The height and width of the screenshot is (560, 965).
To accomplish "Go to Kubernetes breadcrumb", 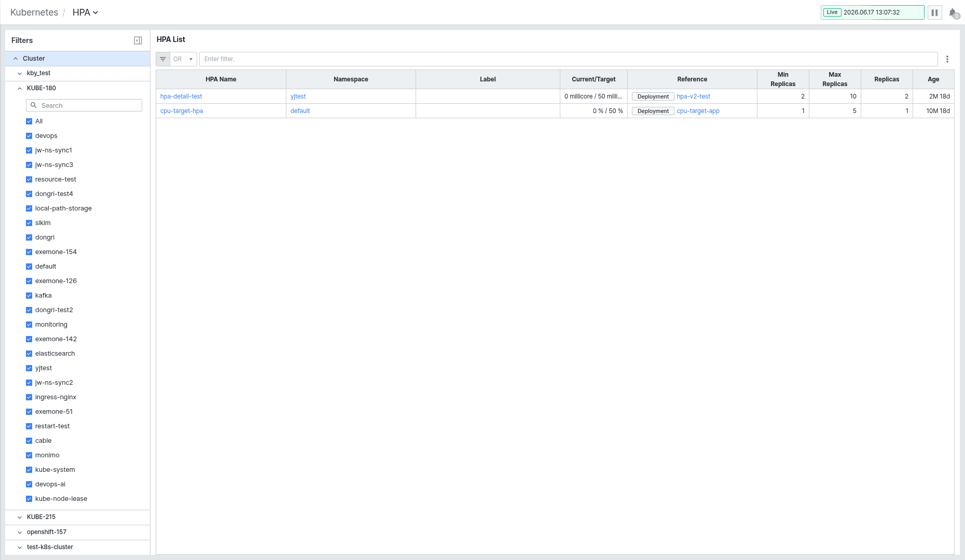I will pyautogui.click(x=34, y=12).
